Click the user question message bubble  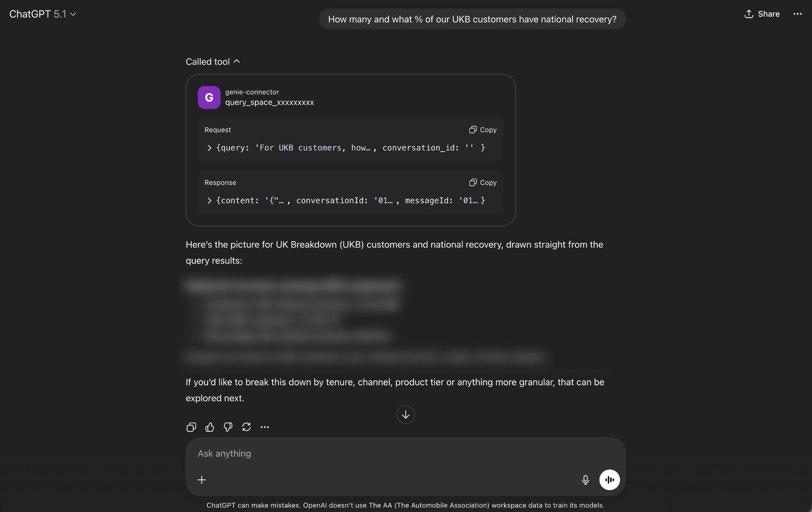tap(472, 19)
